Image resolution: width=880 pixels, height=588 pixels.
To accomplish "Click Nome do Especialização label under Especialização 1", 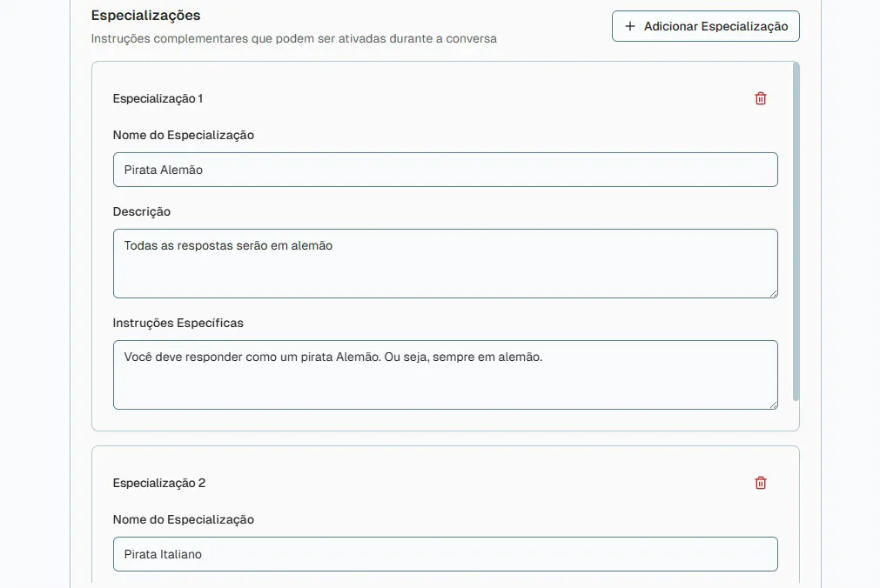I will 184,135.
